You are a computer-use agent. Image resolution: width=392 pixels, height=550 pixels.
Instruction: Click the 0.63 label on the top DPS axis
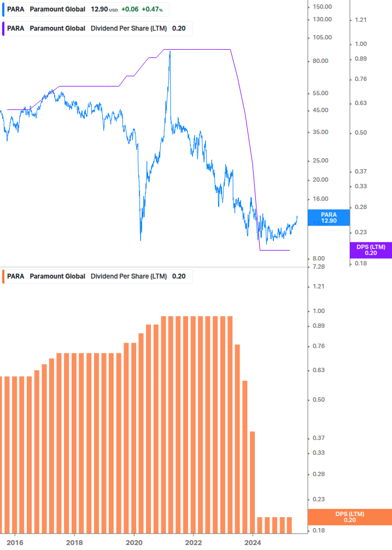point(361,103)
